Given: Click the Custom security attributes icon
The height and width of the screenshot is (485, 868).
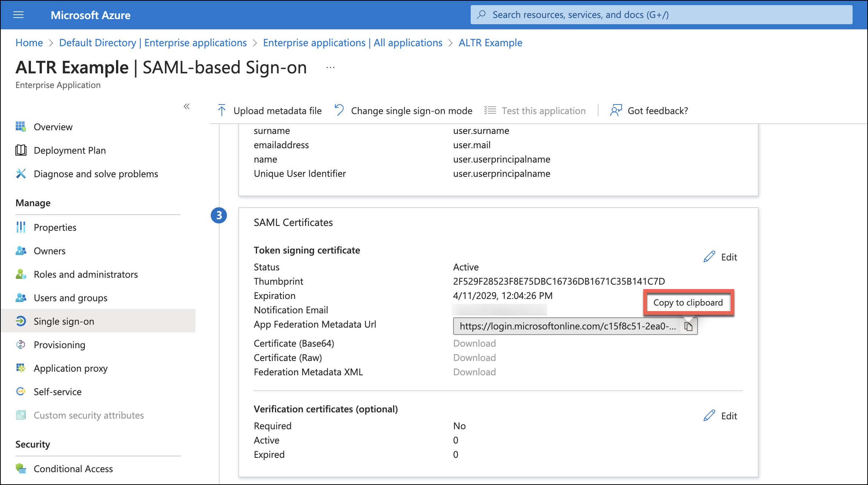Looking at the screenshot, I should click(21, 415).
